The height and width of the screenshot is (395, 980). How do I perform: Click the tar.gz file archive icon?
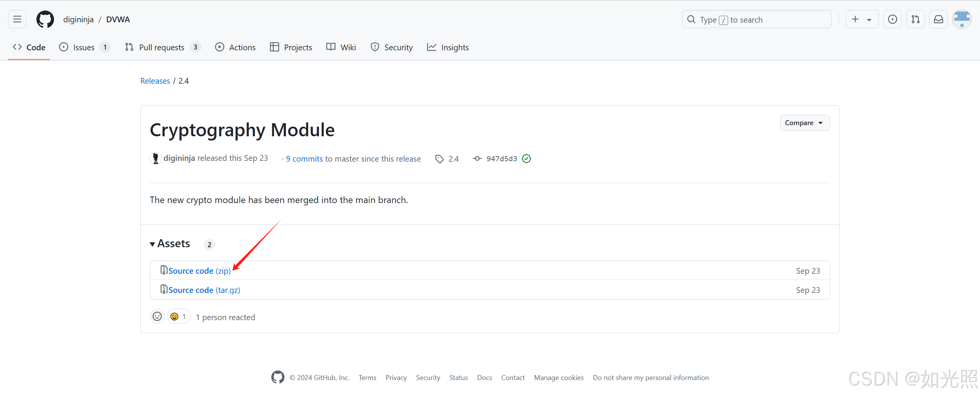[164, 289]
